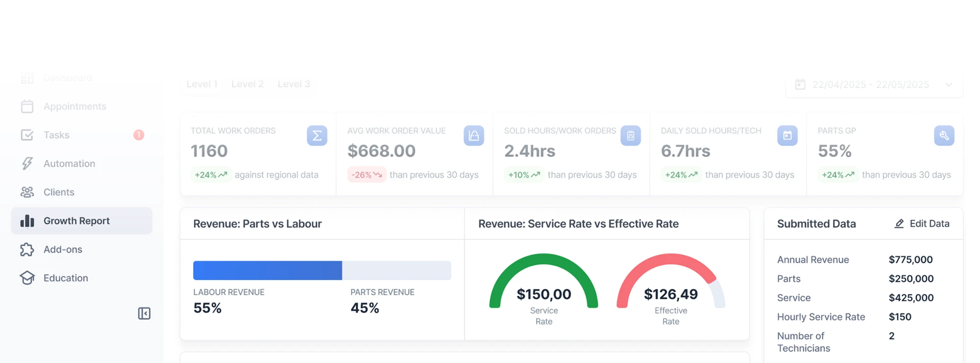Click the red Tasks notification badge
Viewport: 980px width, 363px height.
pyautogui.click(x=139, y=135)
